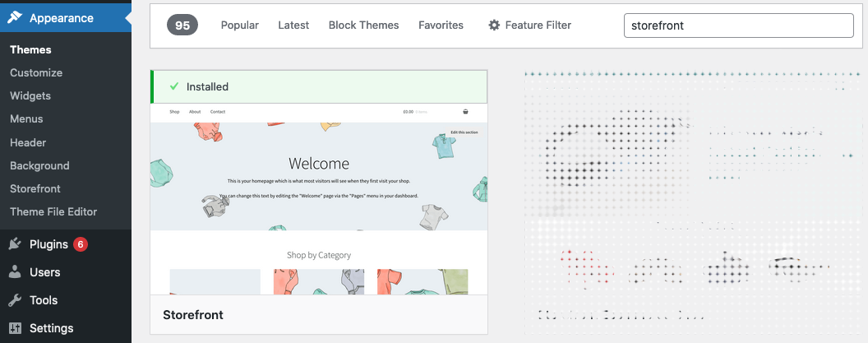The width and height of the screenshot is (868, 343).
Task: Switch to the Block Themes tab
Action: pyautogui.click(x=363, y=25)
